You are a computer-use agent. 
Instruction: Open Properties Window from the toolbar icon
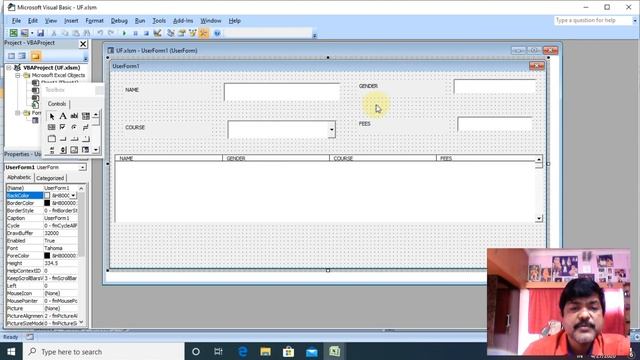click(x=182, y=33)
